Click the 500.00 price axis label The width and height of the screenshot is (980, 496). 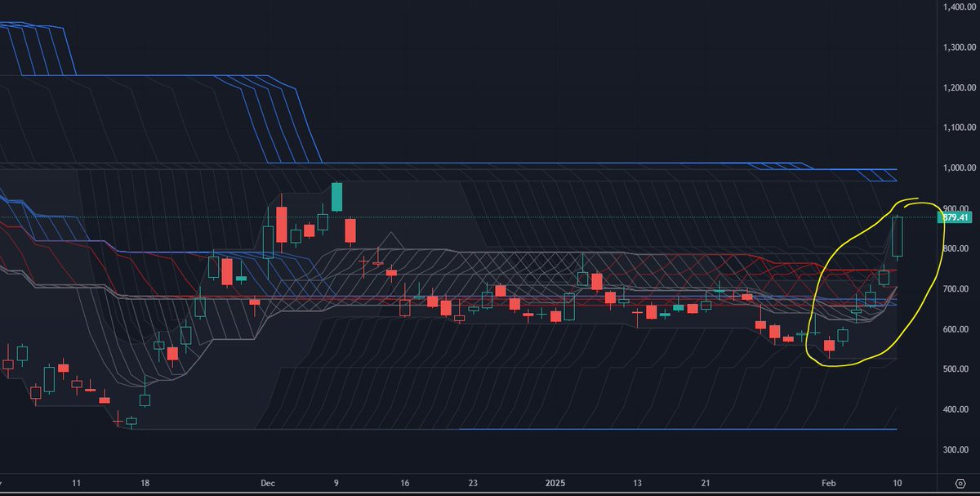[x=955, y=369]
